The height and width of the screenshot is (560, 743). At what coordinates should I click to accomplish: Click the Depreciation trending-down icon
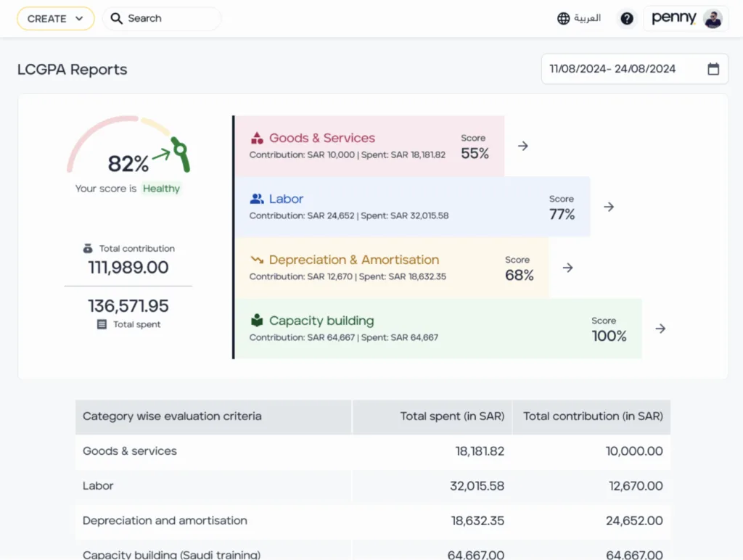point(257,260)
